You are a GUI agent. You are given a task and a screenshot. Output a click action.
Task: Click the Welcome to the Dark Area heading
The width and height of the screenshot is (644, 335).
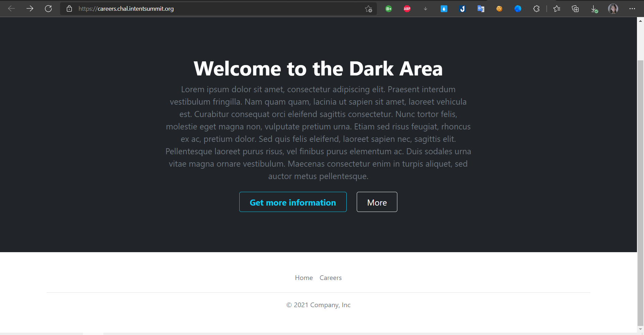pos(318,69)
